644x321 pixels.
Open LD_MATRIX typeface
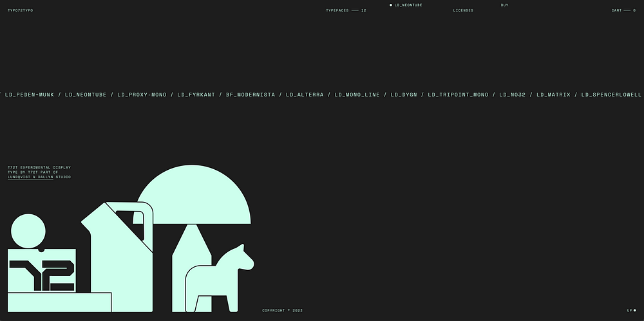click(x=553, y=95)
